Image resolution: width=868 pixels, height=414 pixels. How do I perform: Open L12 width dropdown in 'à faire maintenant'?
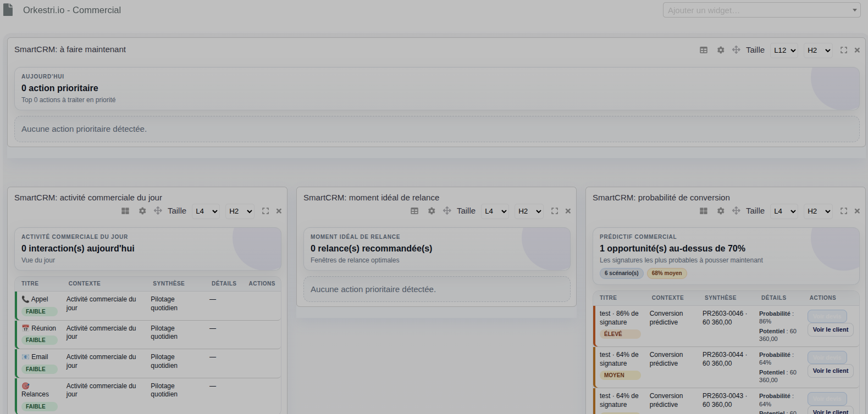pos(784,50)
